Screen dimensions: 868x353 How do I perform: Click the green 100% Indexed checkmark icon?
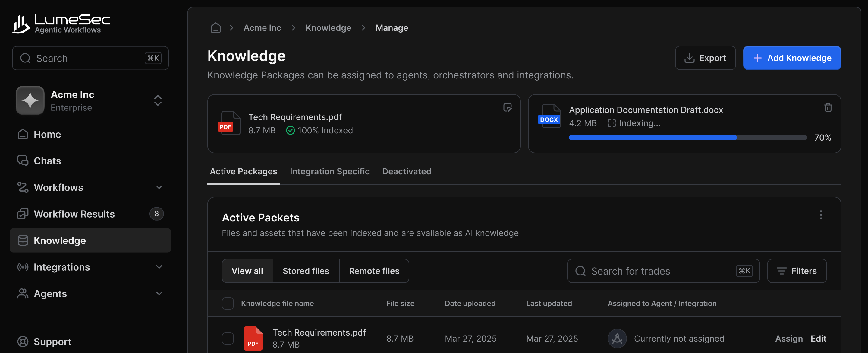[290, 130]
